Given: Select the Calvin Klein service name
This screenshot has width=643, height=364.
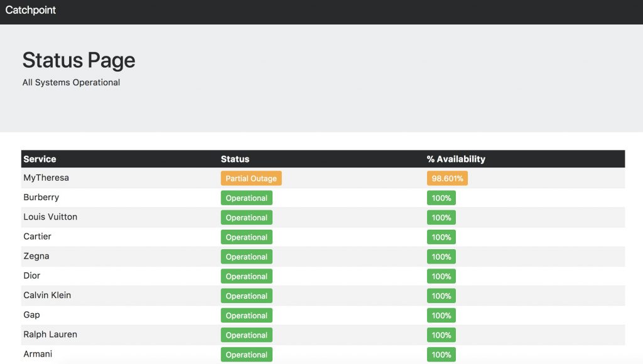Looking at the screenshot, I should click(47, 295).
